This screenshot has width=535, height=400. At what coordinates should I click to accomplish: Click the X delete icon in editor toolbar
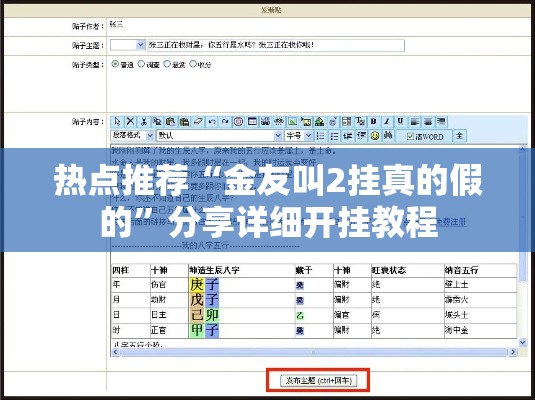click(130, 122)
